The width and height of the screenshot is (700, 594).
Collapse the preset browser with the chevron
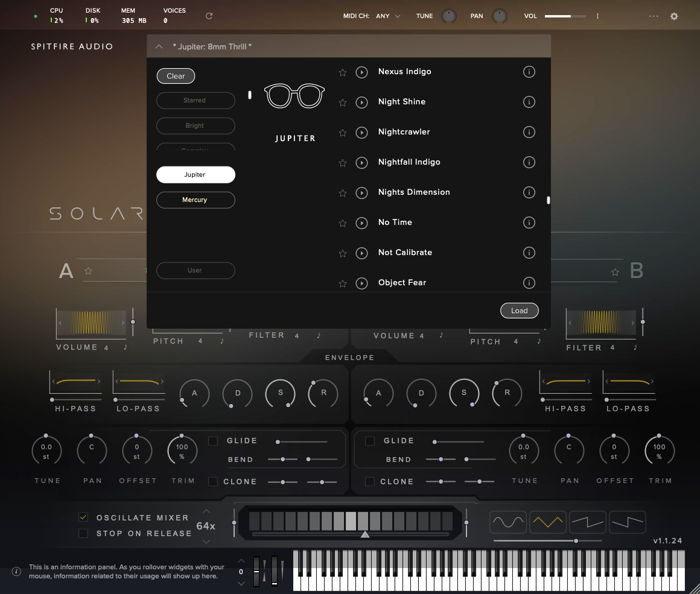tap(159, 46)
